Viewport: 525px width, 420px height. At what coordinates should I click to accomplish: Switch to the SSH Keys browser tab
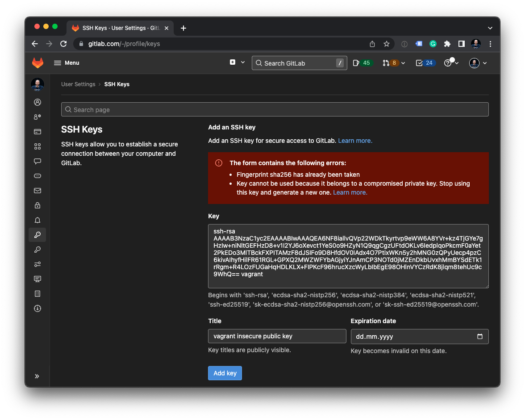(117, 28)
